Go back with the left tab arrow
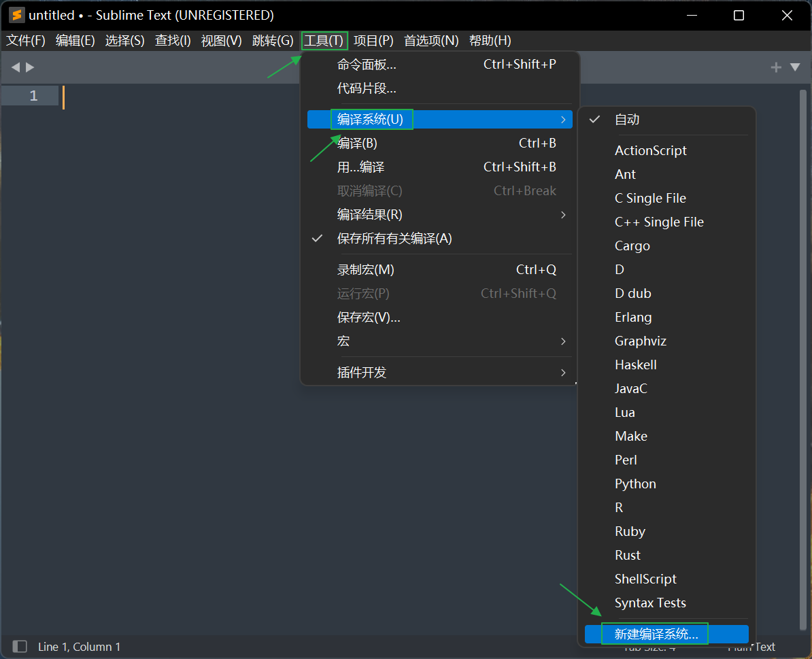Image resolution: width=812 pixels, height=659 pixels. 16,67
